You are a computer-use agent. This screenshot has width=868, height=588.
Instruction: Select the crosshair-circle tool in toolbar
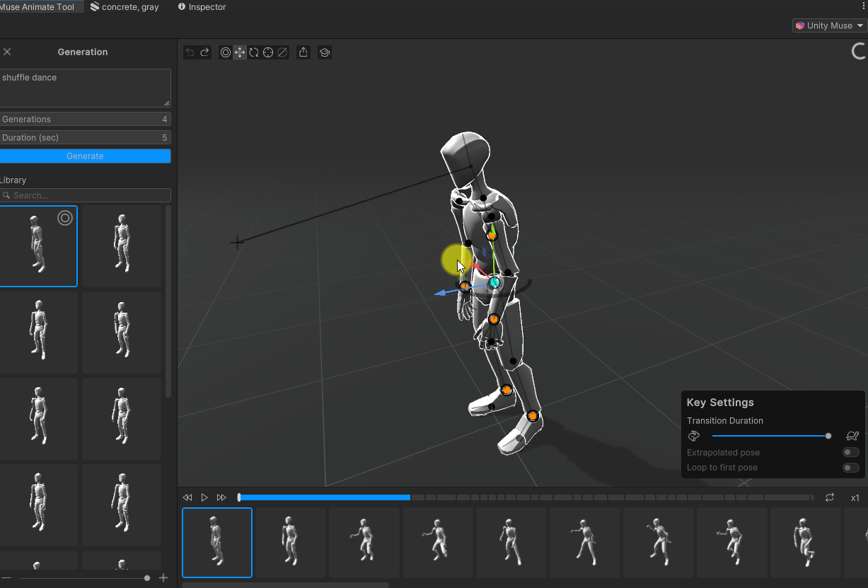click(268, 52)
